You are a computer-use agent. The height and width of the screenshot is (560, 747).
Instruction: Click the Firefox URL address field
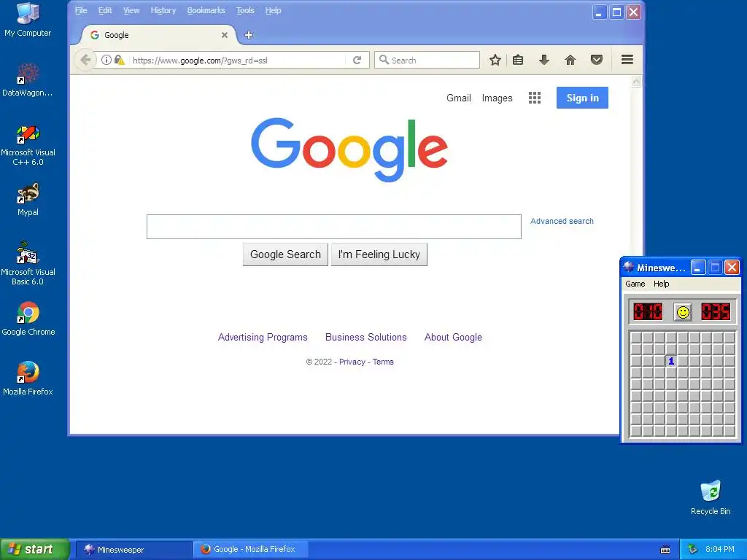[237, 61]
